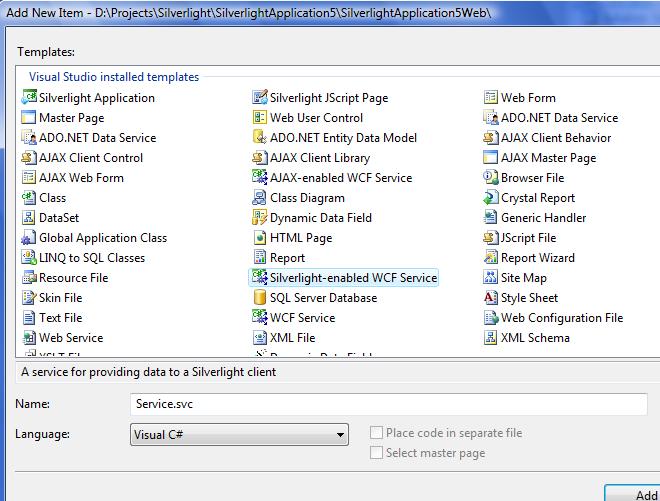
Task: Choose the ADO.NET Entity Data Model icon
Action: pos(260,138)
